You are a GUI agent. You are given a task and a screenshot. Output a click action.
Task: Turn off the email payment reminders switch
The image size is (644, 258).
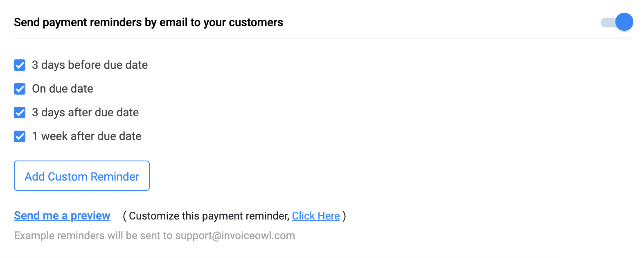[617, 22]
